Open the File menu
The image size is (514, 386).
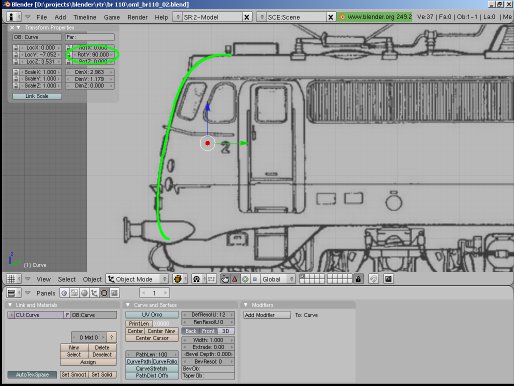click(42, 17)
